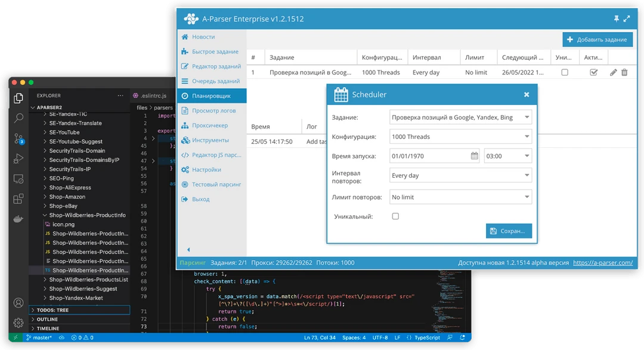Open Search in VS Code activity bar
The width and height of the screenshot is (644, 350).
click(x=18, y=118)
